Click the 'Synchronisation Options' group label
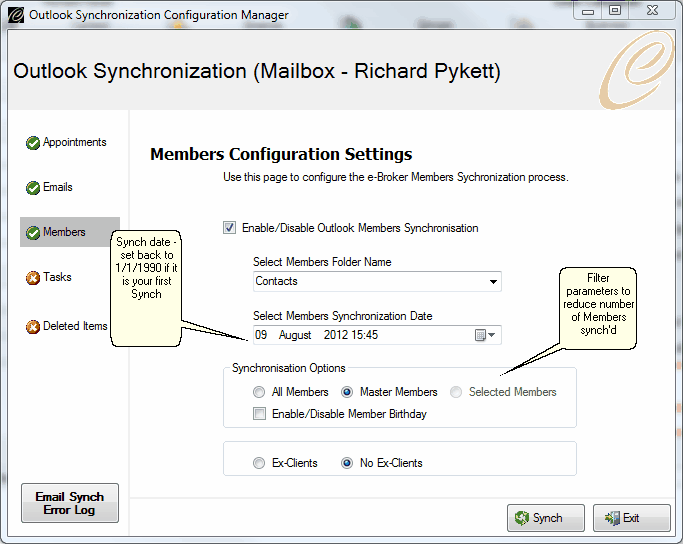 pyautogui.click(x=288, y=368)
